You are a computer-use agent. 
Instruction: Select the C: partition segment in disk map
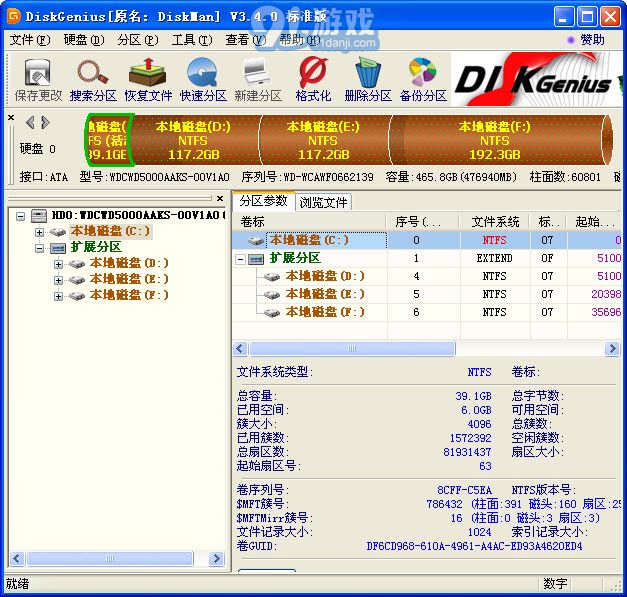pyautogui.click(x=109, y=140)
